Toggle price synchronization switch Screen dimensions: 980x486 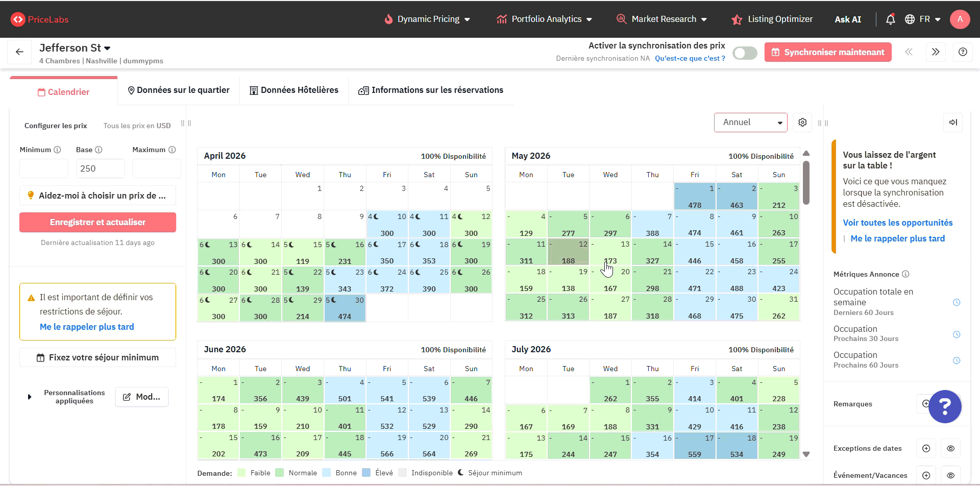tap(745, 53)
